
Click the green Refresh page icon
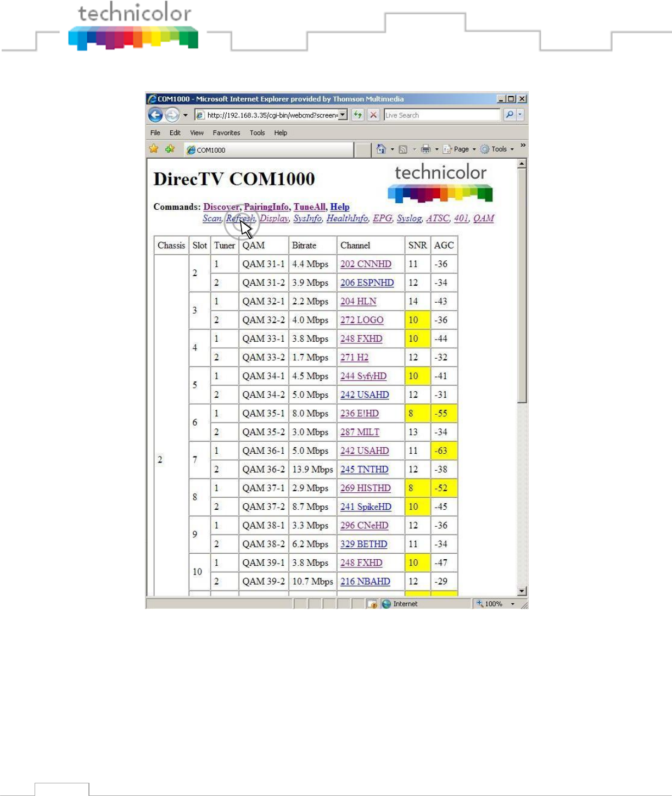click(358, 115)
